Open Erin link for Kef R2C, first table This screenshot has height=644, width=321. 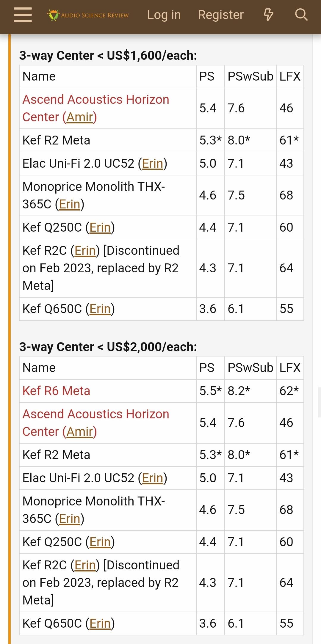(85, 251)
